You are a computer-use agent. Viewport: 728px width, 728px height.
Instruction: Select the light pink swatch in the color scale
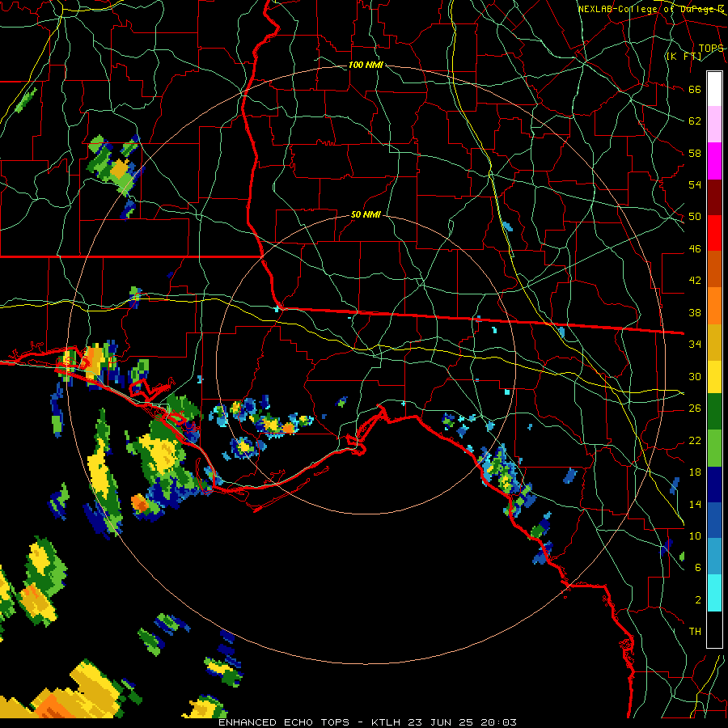pos(714,124)
